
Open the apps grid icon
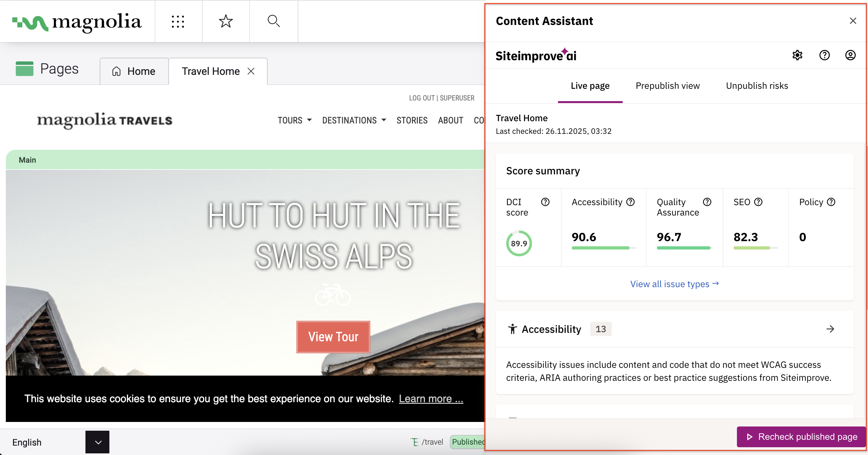(x=178, y=21)
